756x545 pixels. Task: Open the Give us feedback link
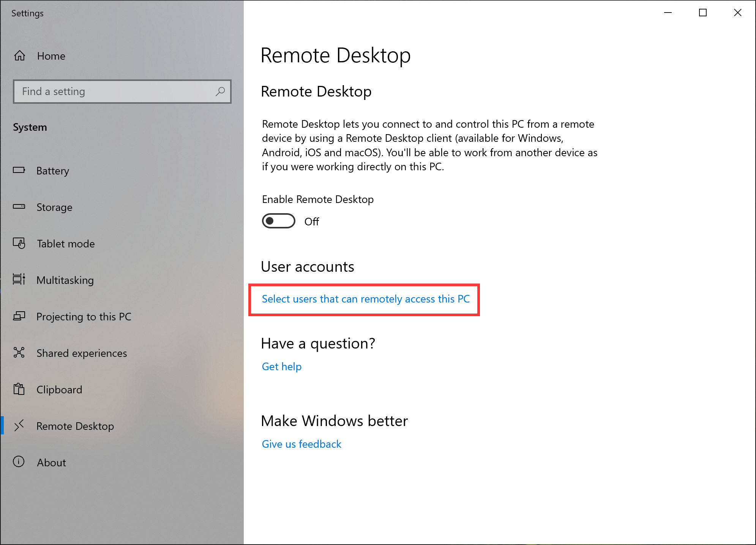point(301,444)
